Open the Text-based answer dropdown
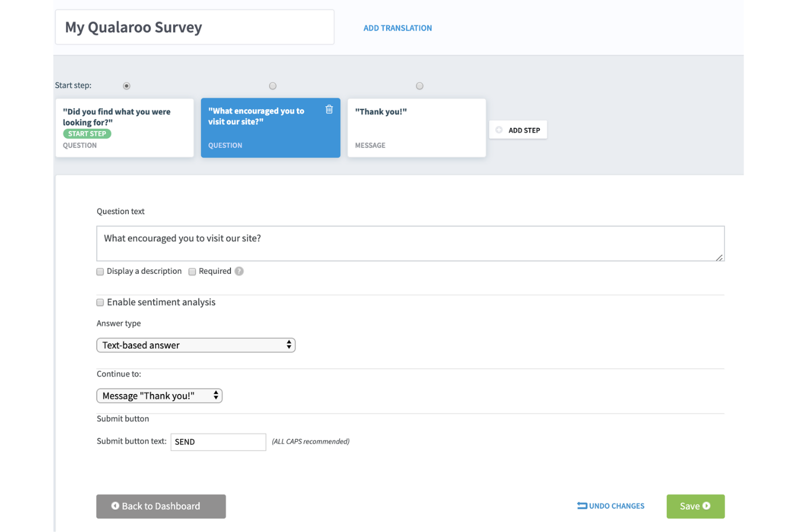Screen dimensions: 798x532 pos(196,345)
